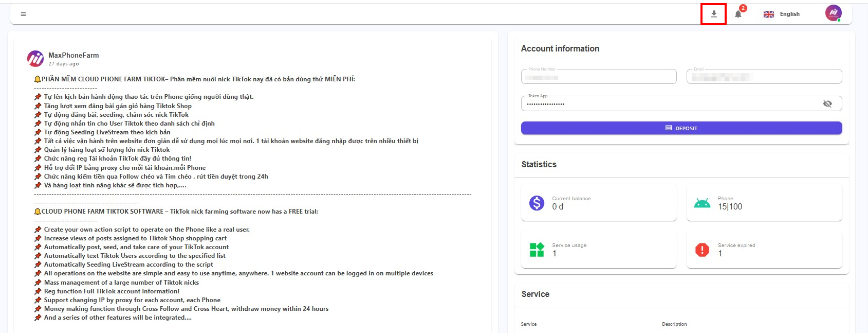Click the Token App field
This screenshot has height=333, width=868.
tap(681, 103)
